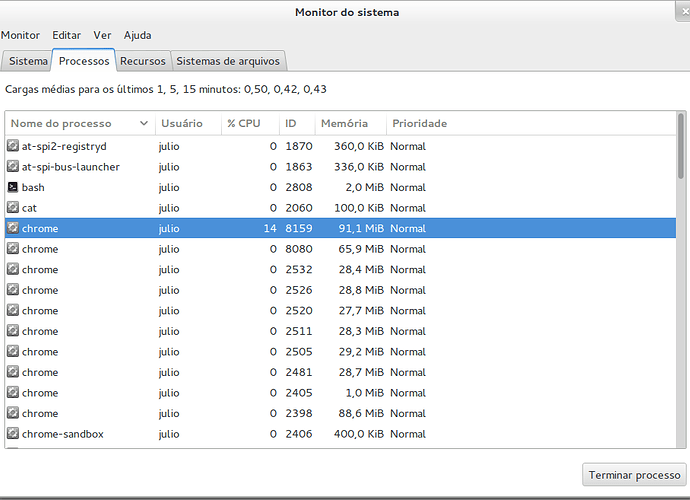690x500 pixels.
Task: Sort by Memória column header
Action: pos(350,123)
